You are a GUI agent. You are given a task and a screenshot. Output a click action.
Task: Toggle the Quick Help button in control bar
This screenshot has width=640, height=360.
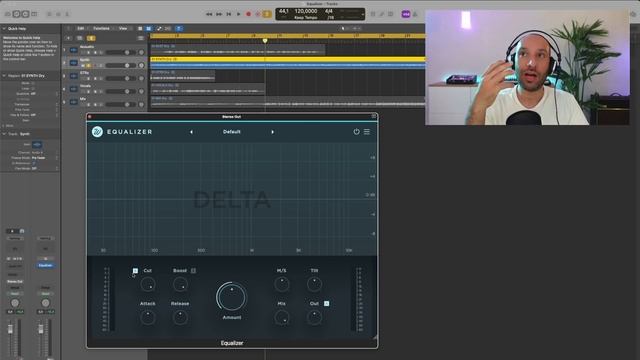tap(25, 14)
